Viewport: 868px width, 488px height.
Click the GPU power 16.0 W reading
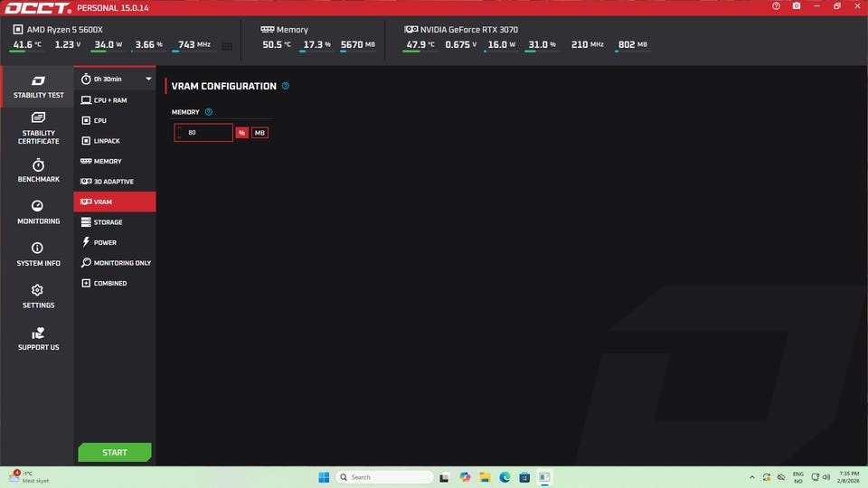tap(502, 45)
